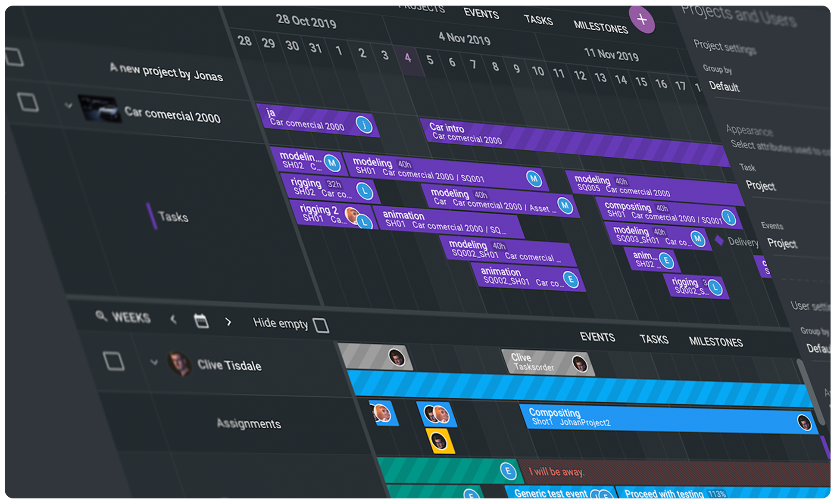The height and width of the screenshot is (504, 834).
Task: Open the Project settings Group by Default dropdown
Action: click(724, 87)
